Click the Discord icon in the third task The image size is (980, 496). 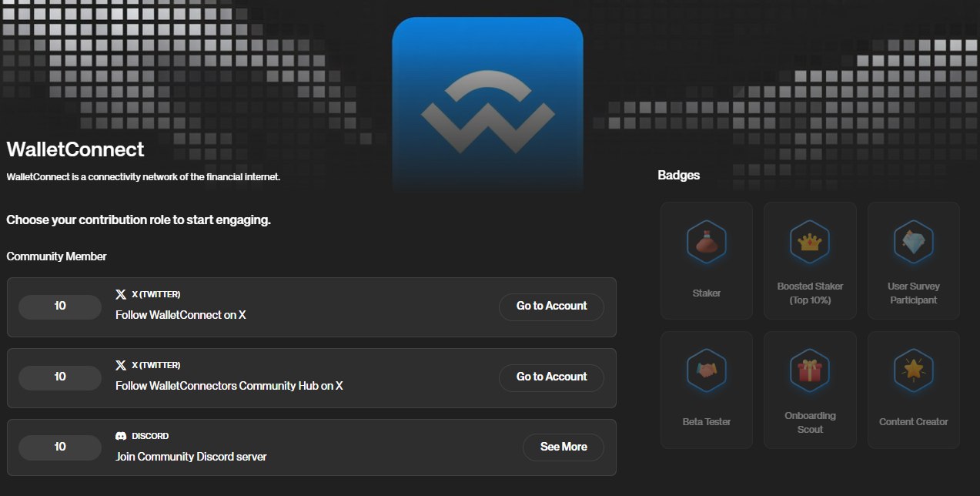[x=121, y=436]
